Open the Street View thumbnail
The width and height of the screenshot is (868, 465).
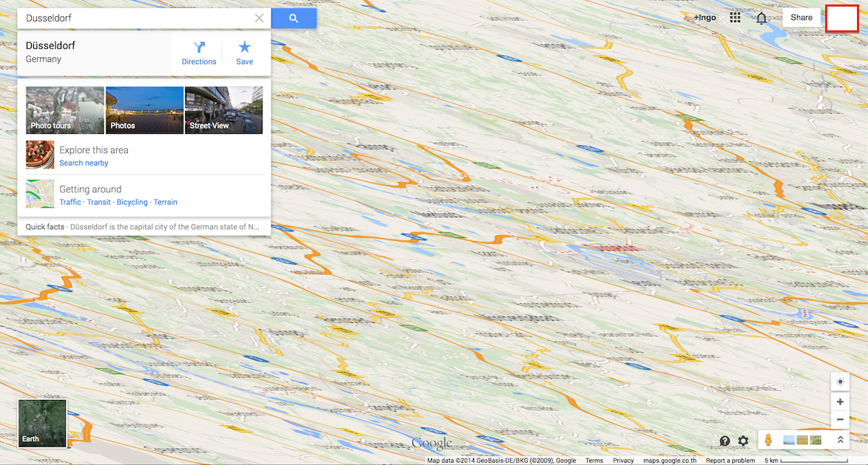223,110
